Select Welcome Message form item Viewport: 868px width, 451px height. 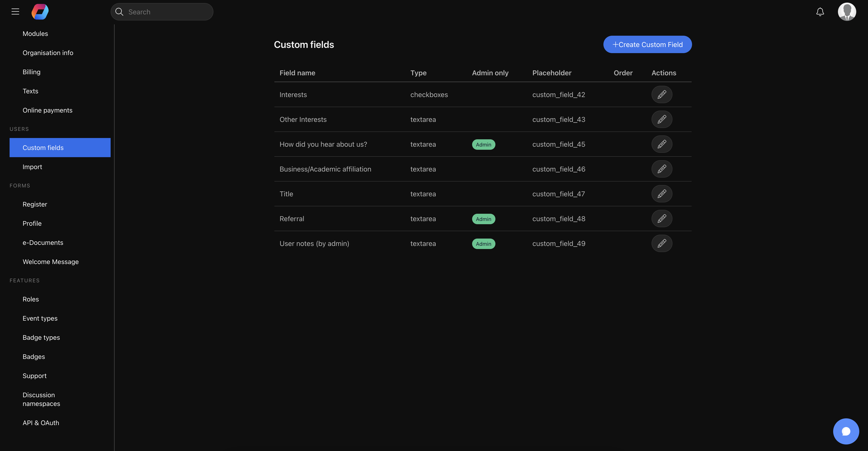coord(51,262)
